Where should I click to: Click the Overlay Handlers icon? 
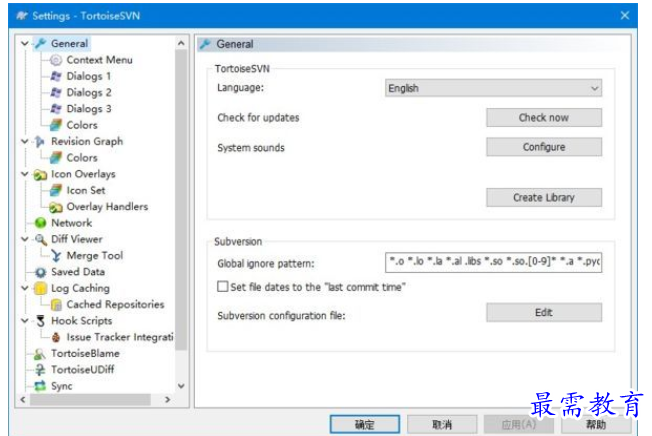click(56, 207)
